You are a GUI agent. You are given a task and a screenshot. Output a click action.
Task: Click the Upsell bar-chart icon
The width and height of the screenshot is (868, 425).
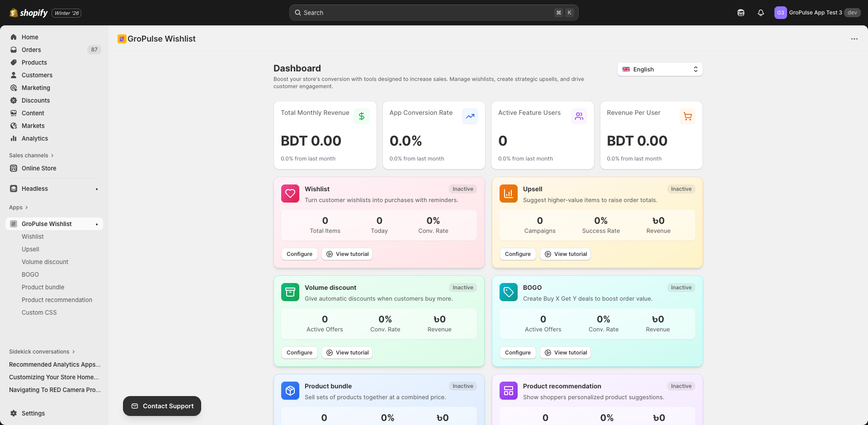(x=508, y=194)
